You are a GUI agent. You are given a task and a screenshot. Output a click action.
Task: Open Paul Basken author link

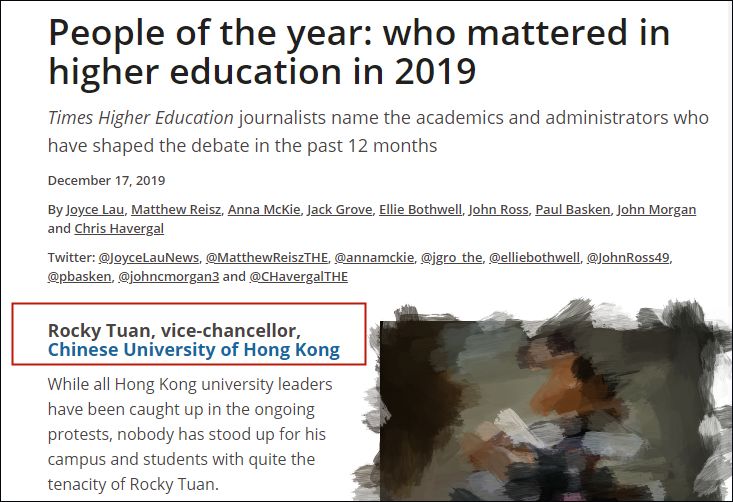tap(573, 209)
